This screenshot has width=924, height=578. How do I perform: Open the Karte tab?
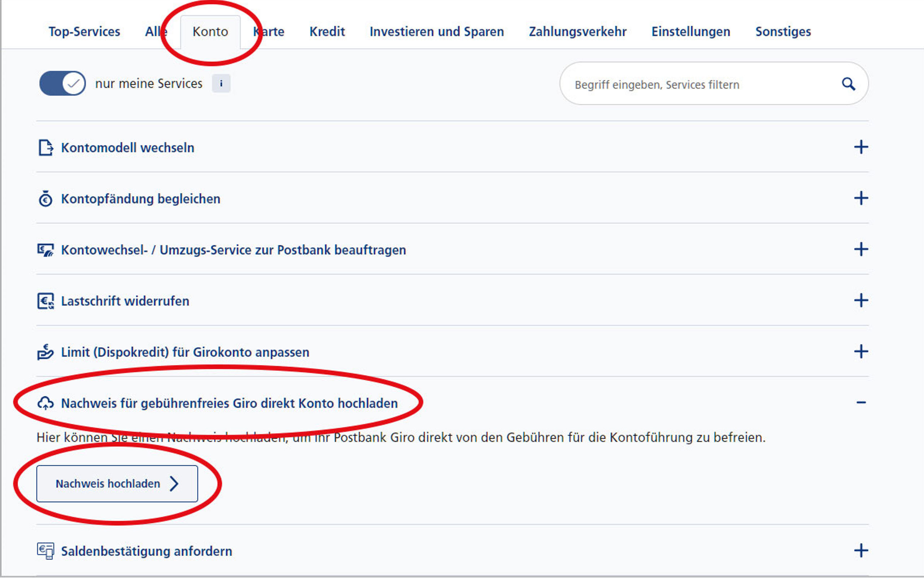269,32
